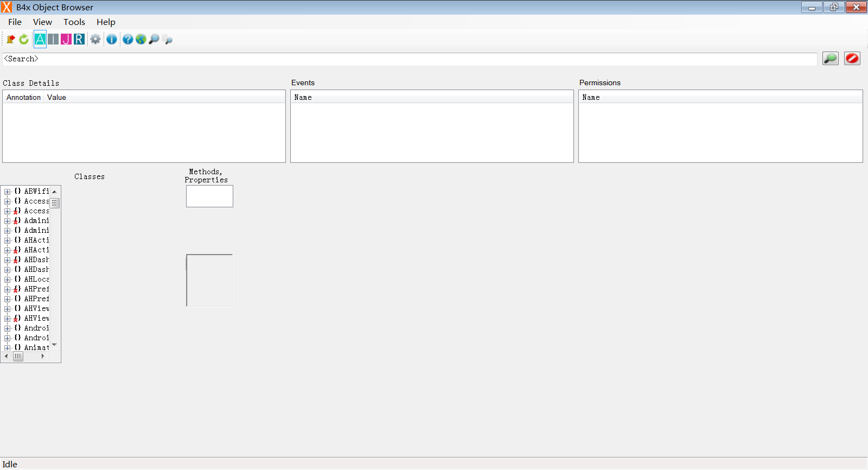Click the class tree horizontal scroll thumb
Image resolution: width=868 pixels, height=470 pixels.
pos(18,357)
